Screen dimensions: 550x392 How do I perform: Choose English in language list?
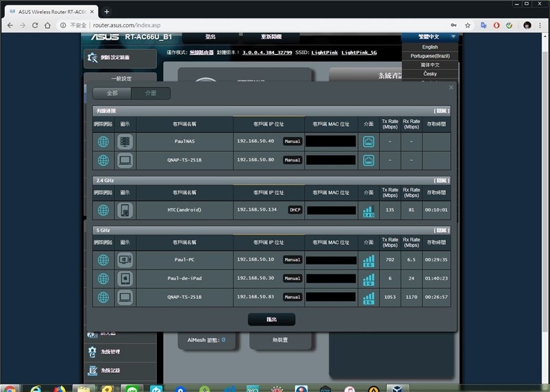click(x=429, y=47)
